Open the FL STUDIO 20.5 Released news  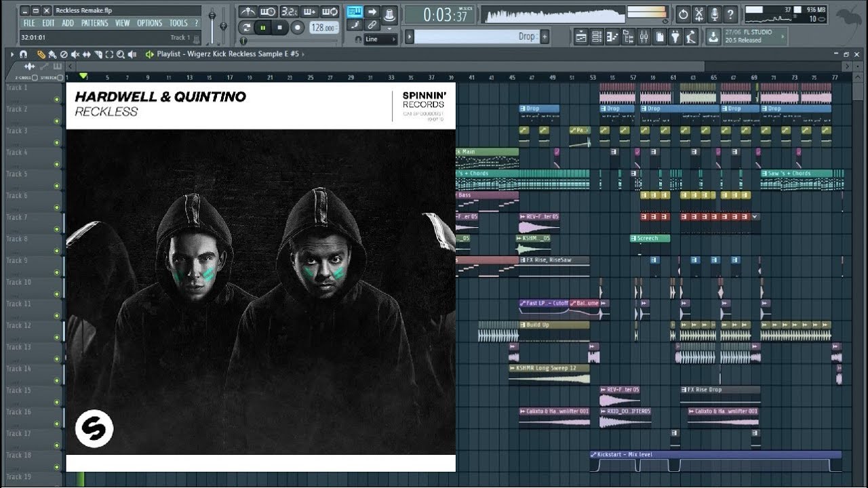click(x=755, y=37)
